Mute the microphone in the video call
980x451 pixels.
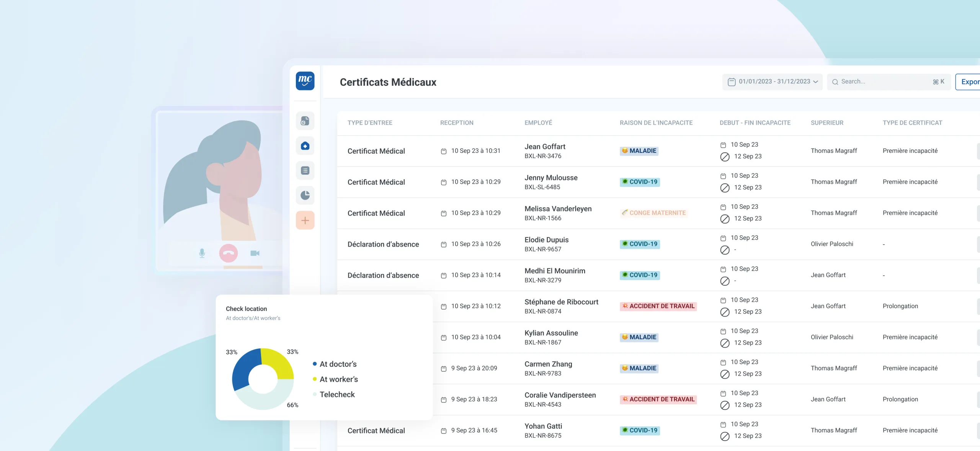[x=202, y=253]
